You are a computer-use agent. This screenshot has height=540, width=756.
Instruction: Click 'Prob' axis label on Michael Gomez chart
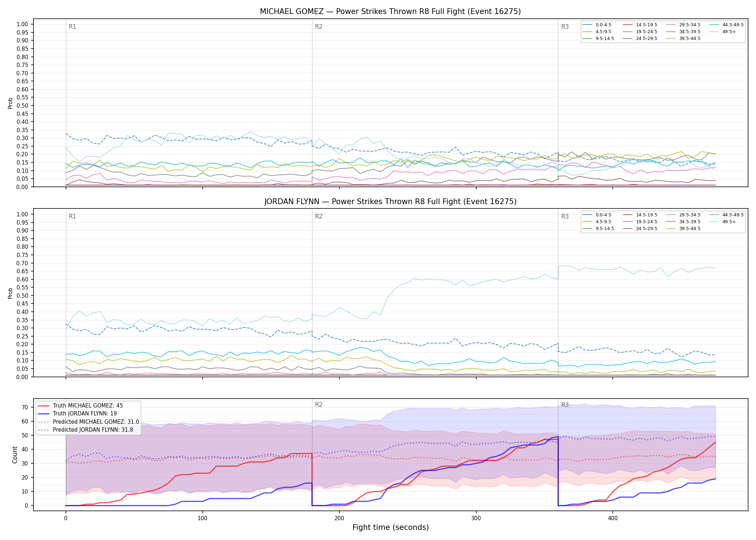click(x=10, y=103)
